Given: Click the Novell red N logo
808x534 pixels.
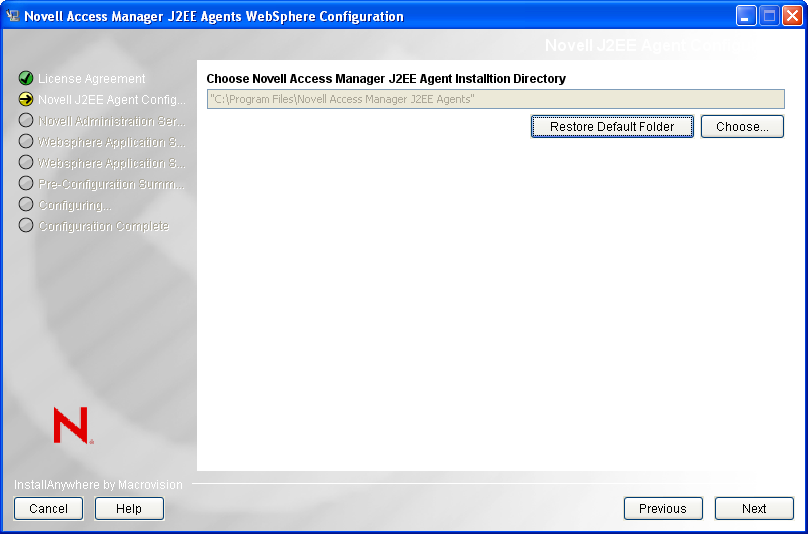Looking at the screenshot, I should 73,425.
